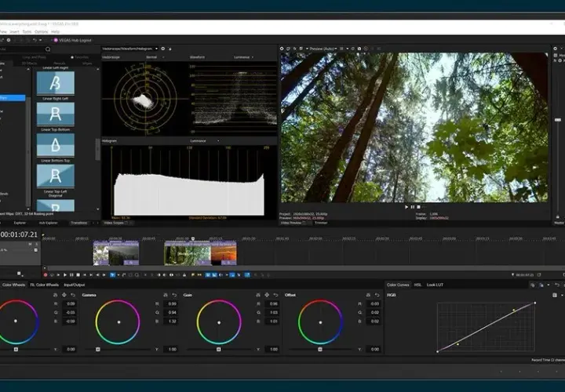Pause video in the preview window
This screenshot has width=565, height=392.
(413, 207)
